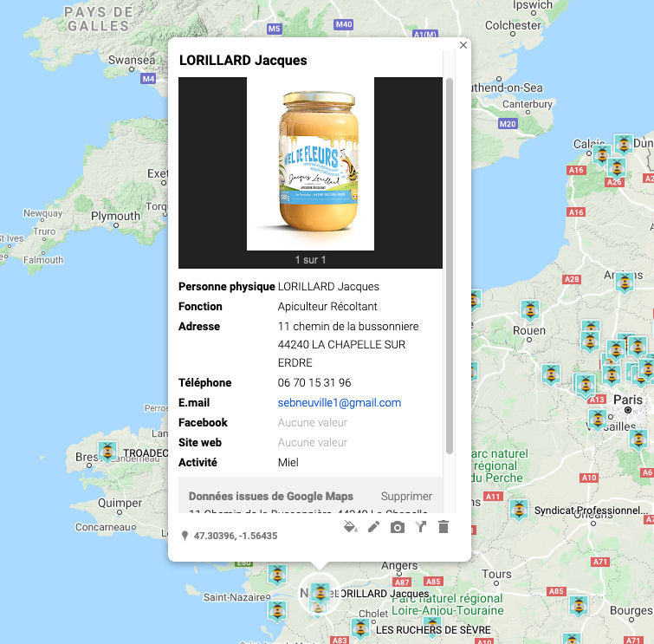Click the info window vertical scrollbar

pos(450,265)
